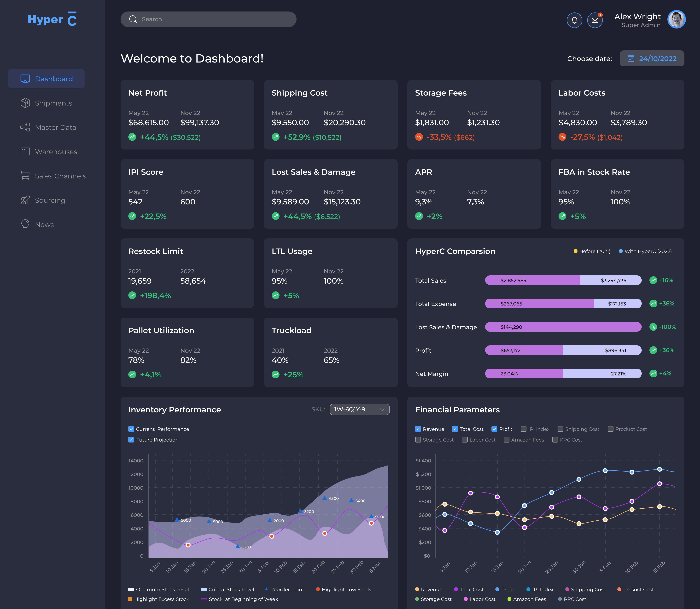The width and height of the screenshot is (700, 609).
Task: Click the HyperC logo
Action: pyautogui.click(x=52, y=19)
